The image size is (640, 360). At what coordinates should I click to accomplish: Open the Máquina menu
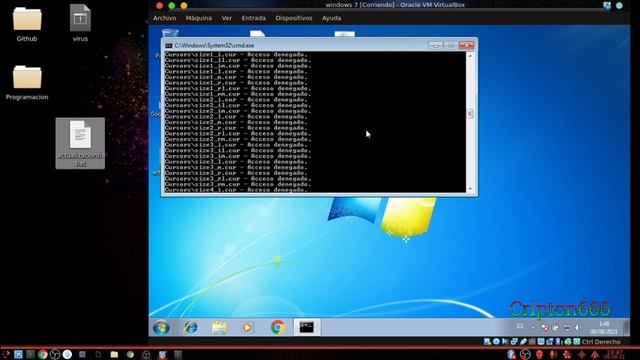point(199,18)
